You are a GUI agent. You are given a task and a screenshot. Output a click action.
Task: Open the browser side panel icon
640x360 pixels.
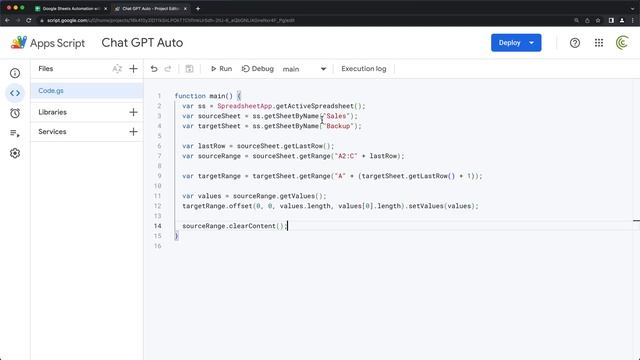(611, 20)
